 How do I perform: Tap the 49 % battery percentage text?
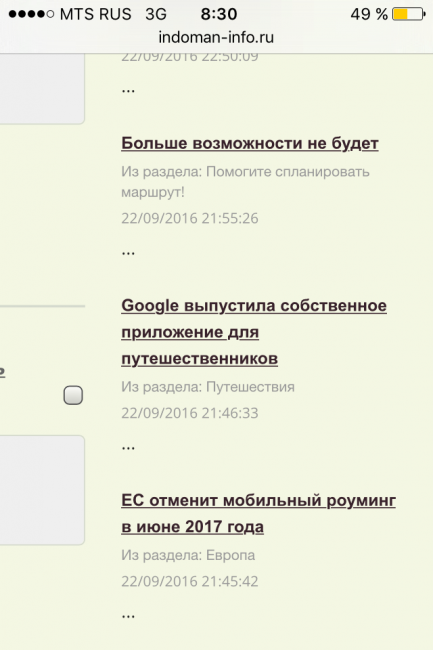pyautogui.click(x=369, y=14)
